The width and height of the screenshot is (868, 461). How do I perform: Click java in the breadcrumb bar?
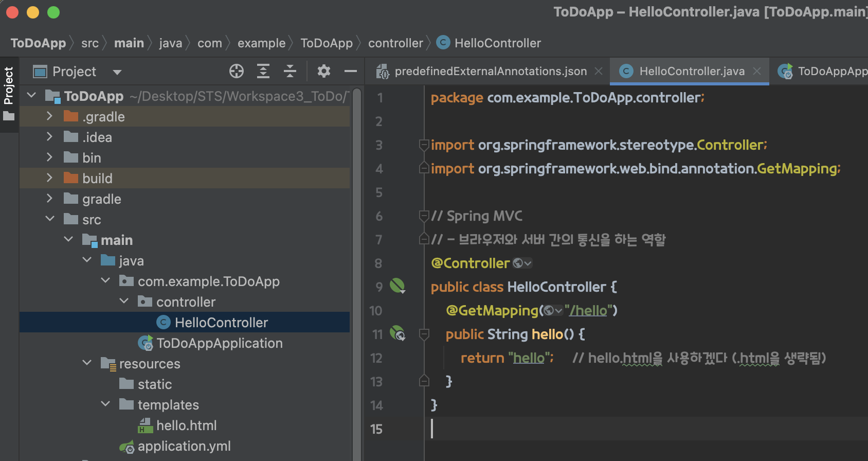(171, 43)
